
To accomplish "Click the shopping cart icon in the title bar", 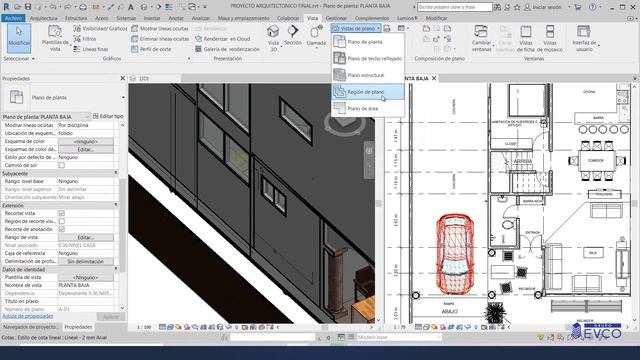I will (578, 7).
